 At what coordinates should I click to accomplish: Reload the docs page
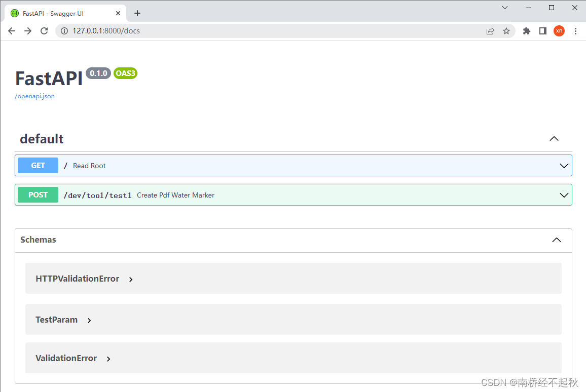coord(44,31)
